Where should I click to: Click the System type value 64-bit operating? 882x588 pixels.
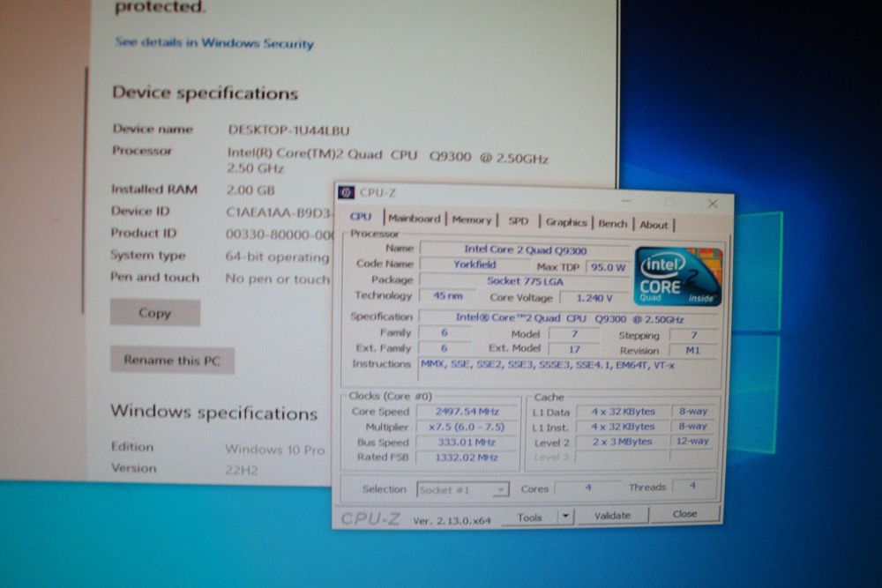pos(277,257)
